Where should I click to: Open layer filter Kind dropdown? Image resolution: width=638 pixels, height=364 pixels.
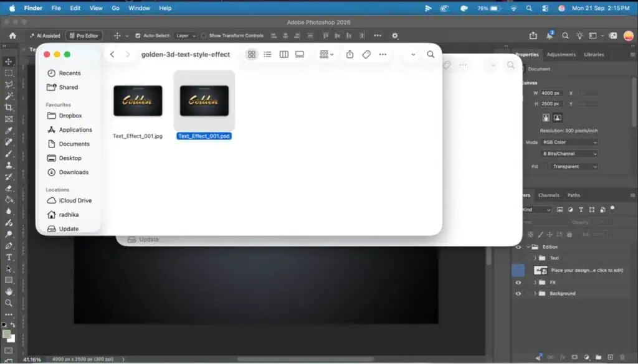[536, 210]
